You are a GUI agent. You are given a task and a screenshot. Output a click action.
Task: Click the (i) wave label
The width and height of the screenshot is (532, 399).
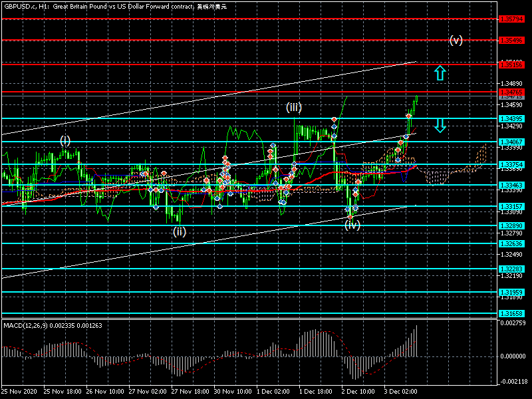(65, 140)
